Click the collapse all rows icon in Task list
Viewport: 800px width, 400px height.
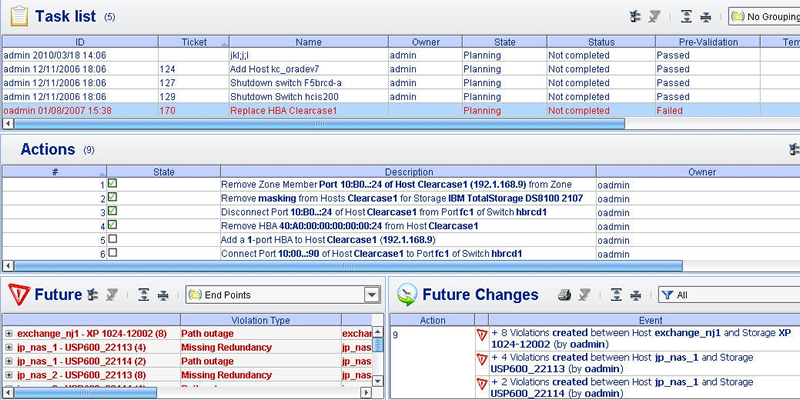click(x=706, y=16)
